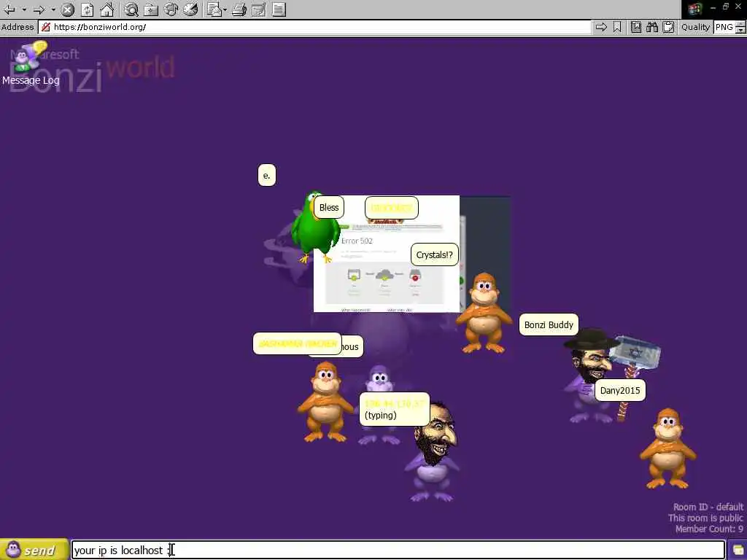
Task: Print the current page
Action: [239, 9]
